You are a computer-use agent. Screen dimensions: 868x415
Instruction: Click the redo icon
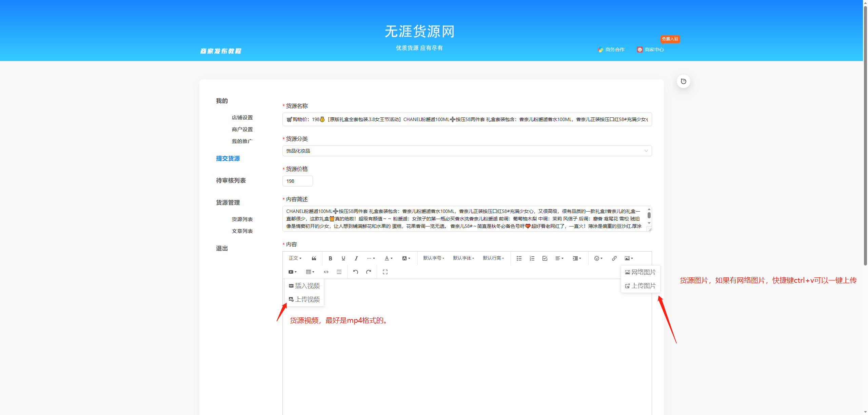click(x=369, y=272)
